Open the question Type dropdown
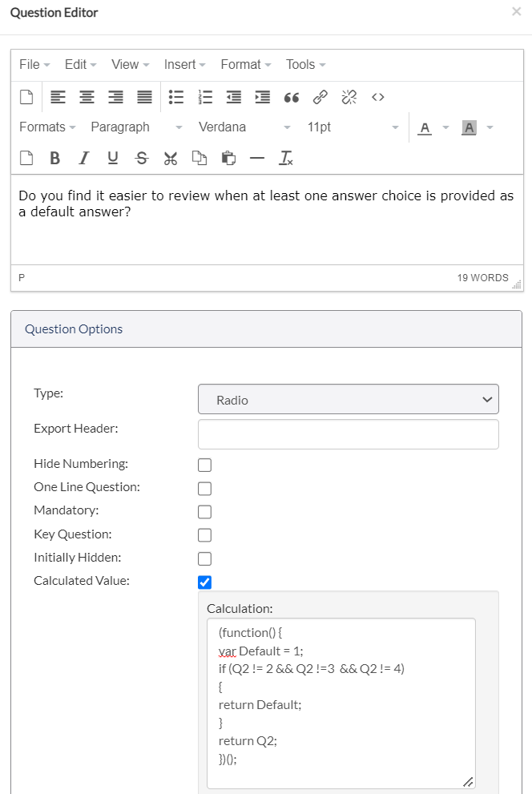This screenshot has height=794, width=532. (x=348, y=398)
